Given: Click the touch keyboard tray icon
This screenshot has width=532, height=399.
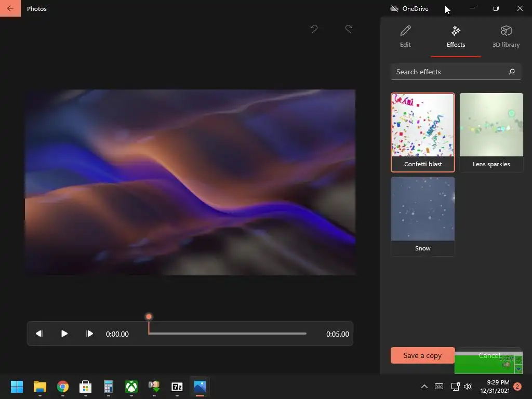Looking at the screenshot, I should [x=439, y=387].
